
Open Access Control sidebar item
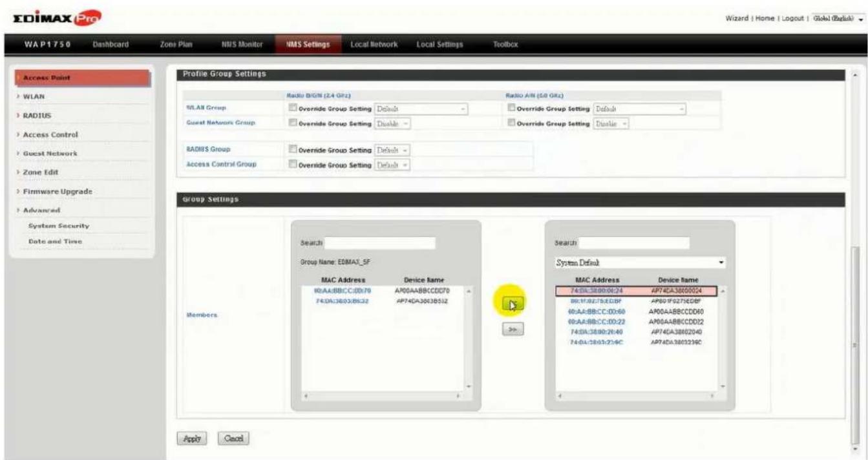pos(50,135)
